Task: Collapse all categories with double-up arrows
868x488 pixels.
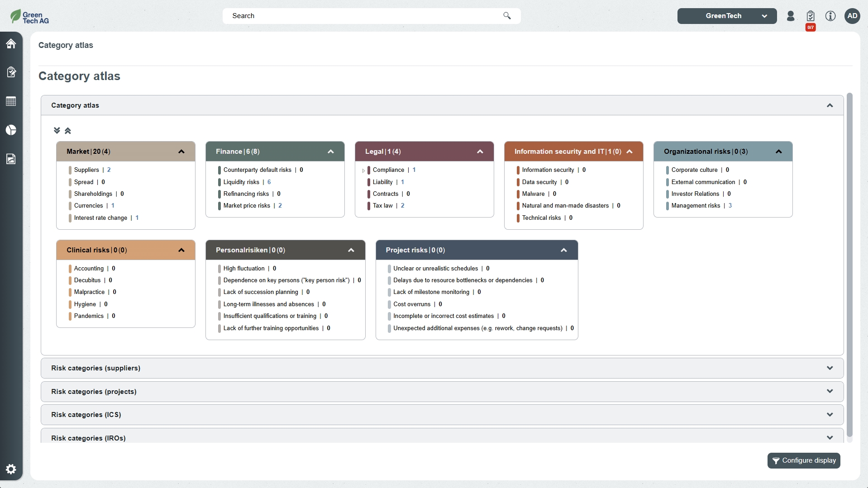Action: pyautogui.click(x=68, y=131)
